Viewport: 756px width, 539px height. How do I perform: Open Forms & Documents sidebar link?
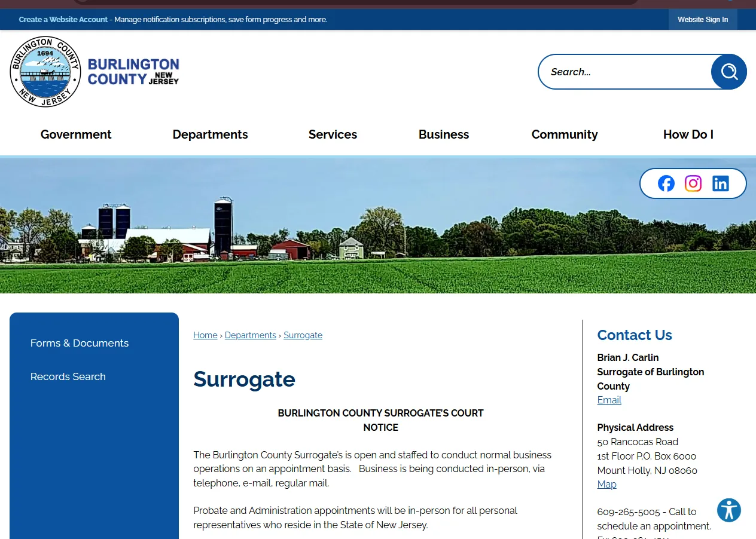pyautogui.click(x=80, y=343)
